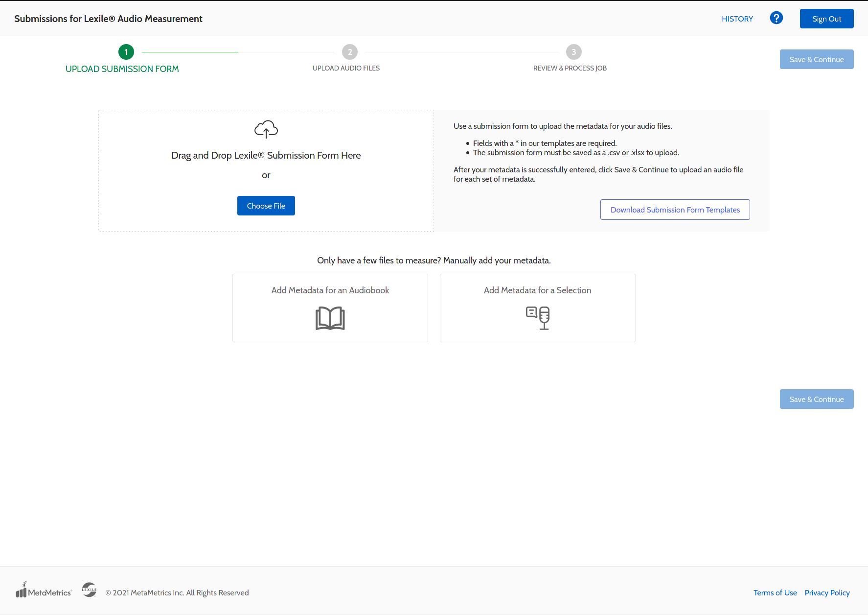Open Add Metadata for an Audiobook card
The height and width of the screenshot is (615, 868).
(330, 308)
